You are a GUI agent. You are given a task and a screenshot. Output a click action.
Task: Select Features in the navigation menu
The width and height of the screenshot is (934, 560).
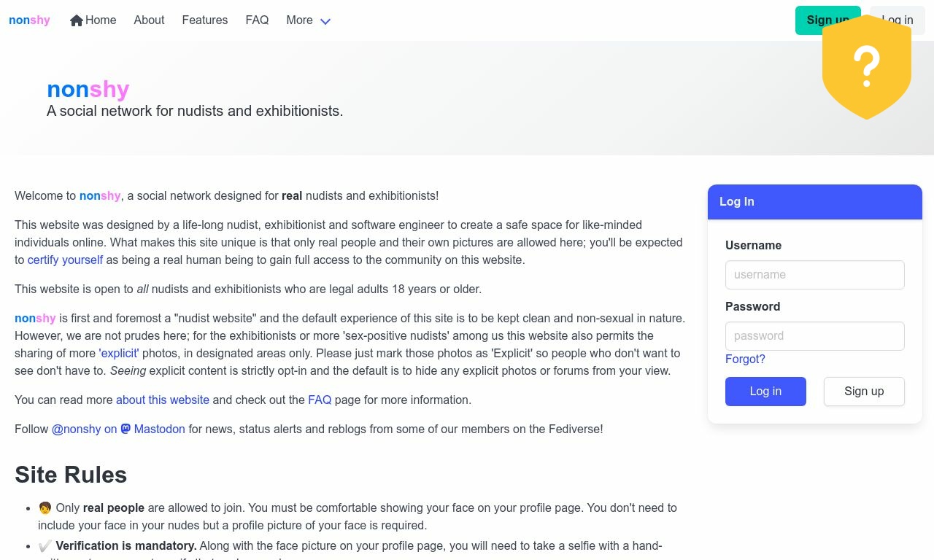click(x=204, y=20)
